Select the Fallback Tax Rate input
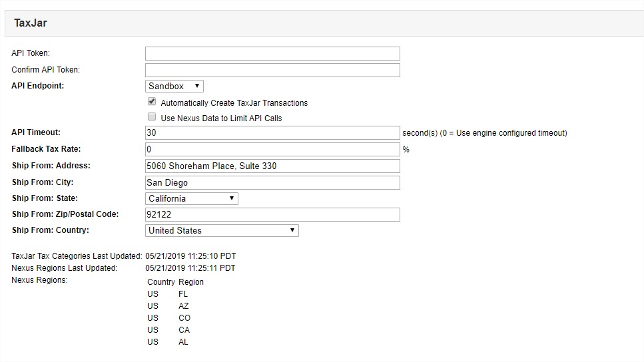Image resolution: width=644 pixels, height=362 pixels. click(272, 149)
